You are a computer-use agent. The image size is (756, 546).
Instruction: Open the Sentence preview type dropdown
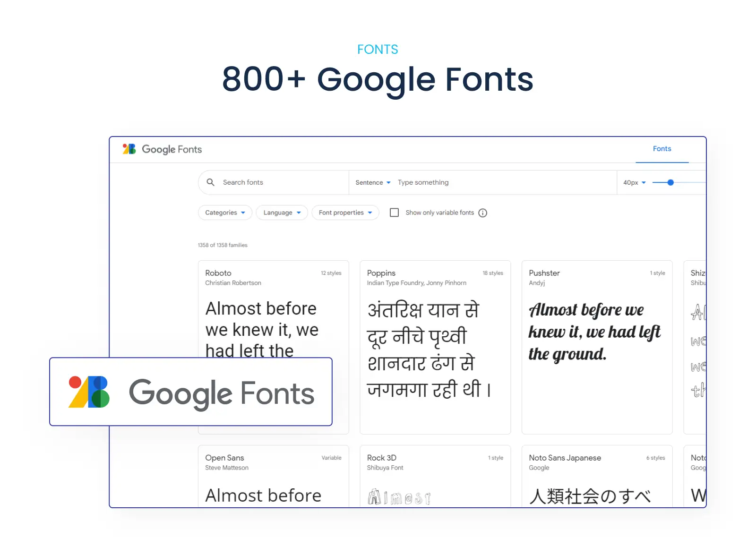[373, 182]
